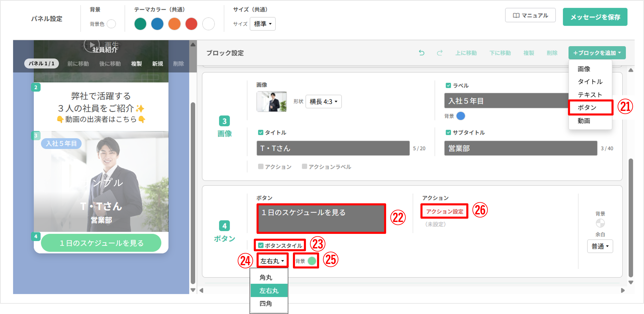Click the redo arrow in block settings
Viewport: 644px width, 314px height.
(440, 53)
